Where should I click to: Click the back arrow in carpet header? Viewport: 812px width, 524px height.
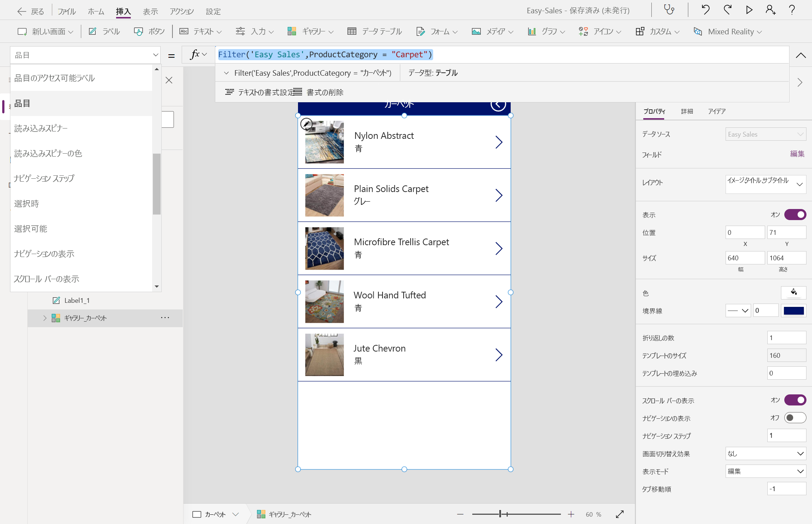(498, 105)
